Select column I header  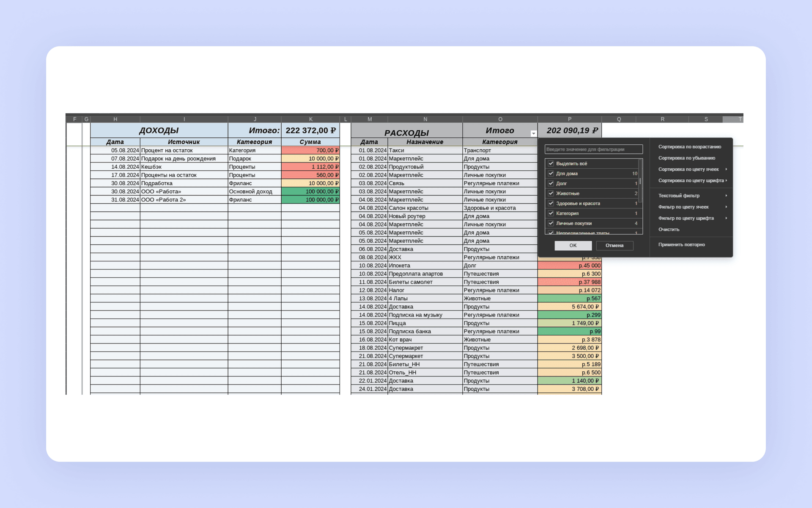[184, 119]
